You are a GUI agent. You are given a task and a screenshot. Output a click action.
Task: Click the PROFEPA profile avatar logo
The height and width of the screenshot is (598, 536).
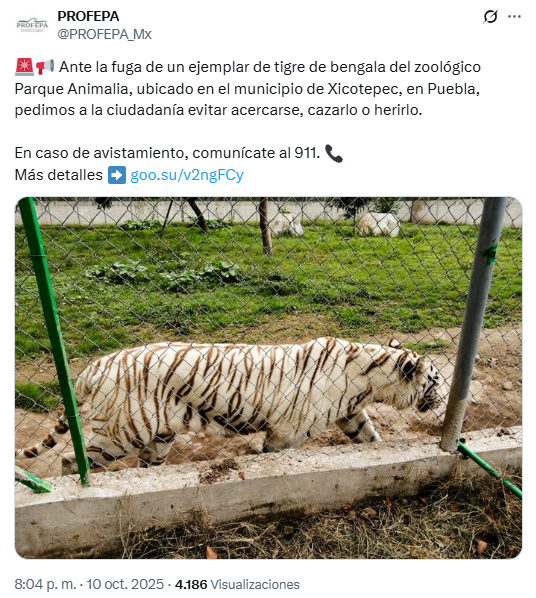click(x=32, y=25)
